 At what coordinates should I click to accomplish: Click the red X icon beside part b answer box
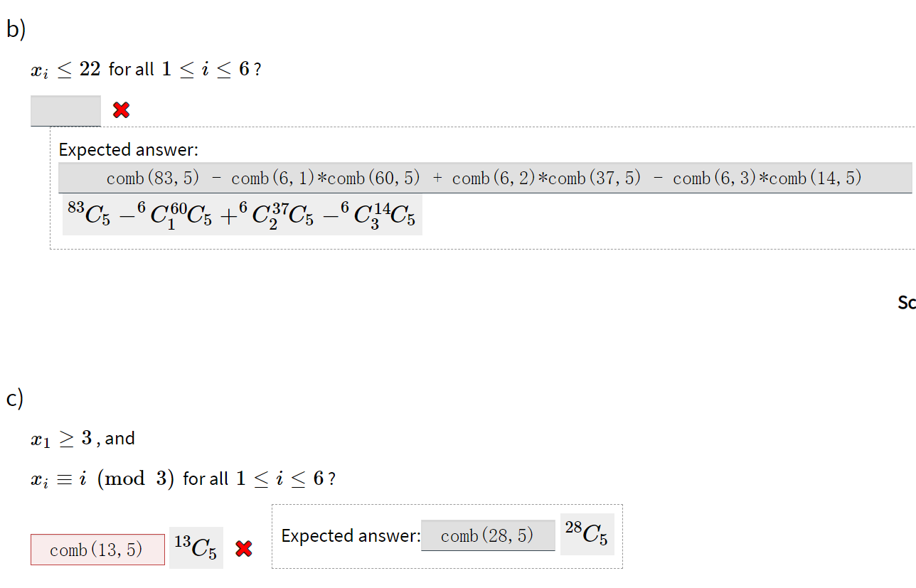coord(120,109)
